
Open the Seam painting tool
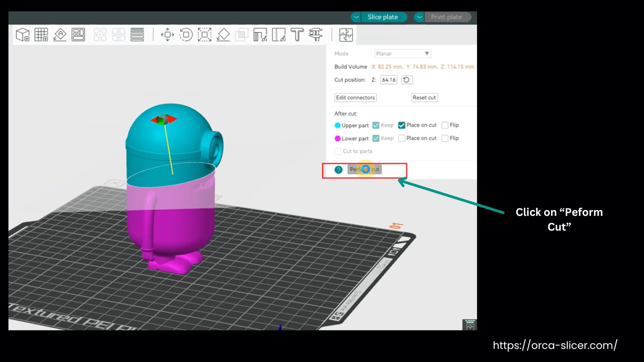click(x=279, y=35)
